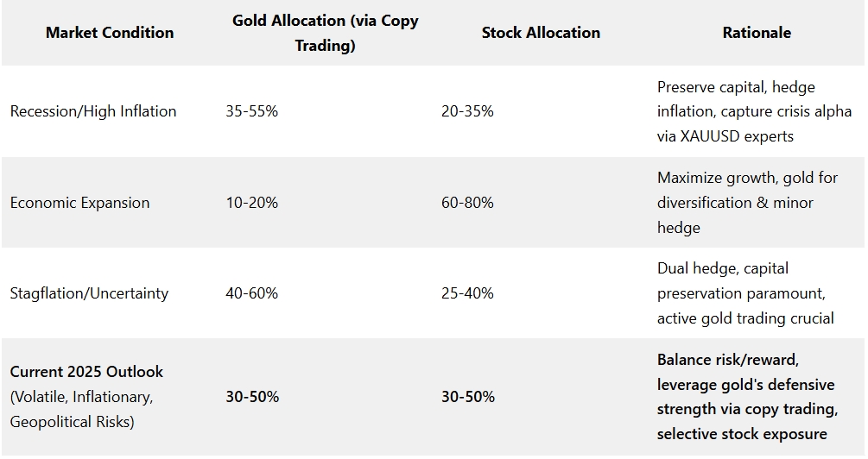Viewport: 868px width, 459px height.
Task: Click the Stock Allocation column header
Action: (x=541, y=33)
